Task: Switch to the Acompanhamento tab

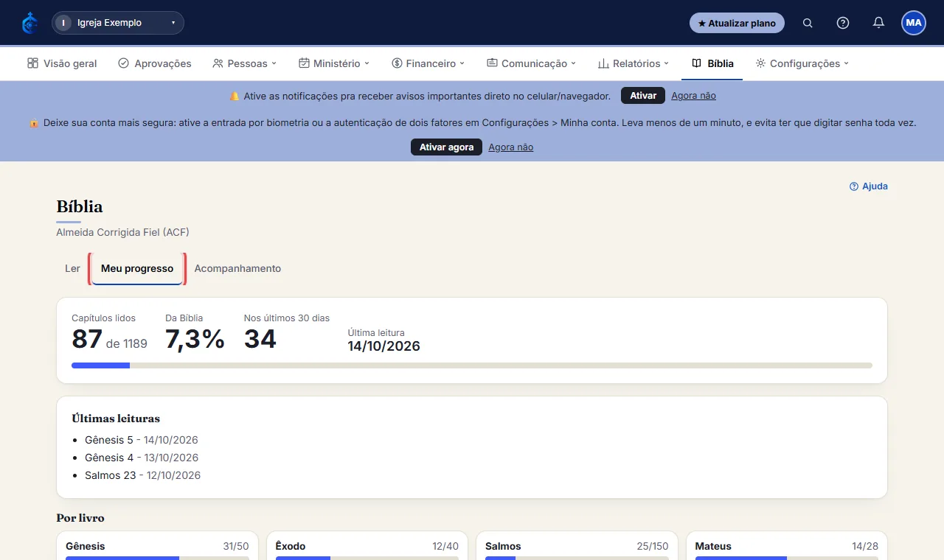Action: [237, 269]
